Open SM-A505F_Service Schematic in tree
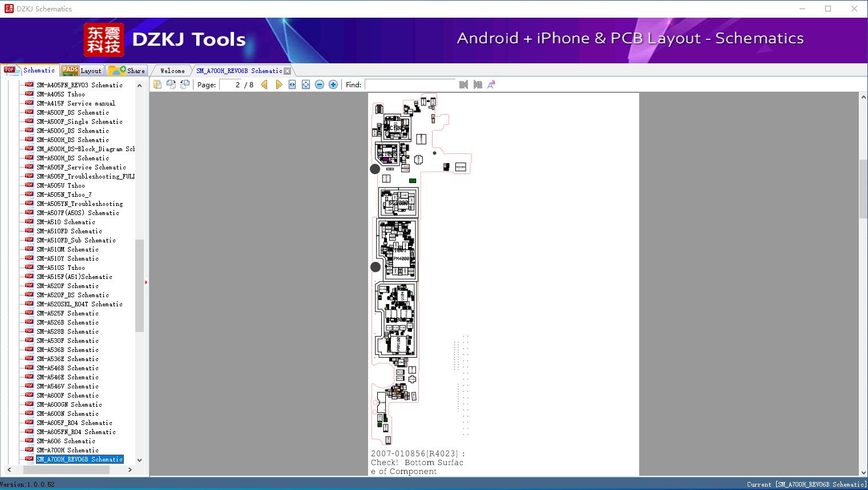868x490 pixels. (81, 167)
